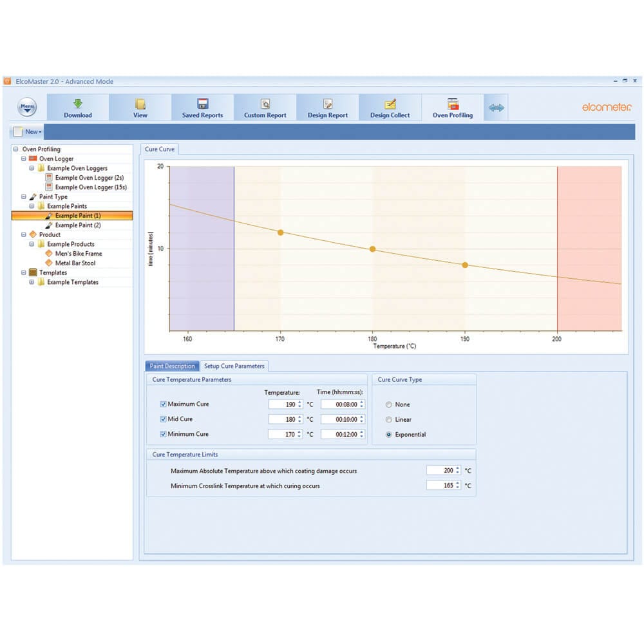
Task: Open the Custom Report tool
Action: 265,107
